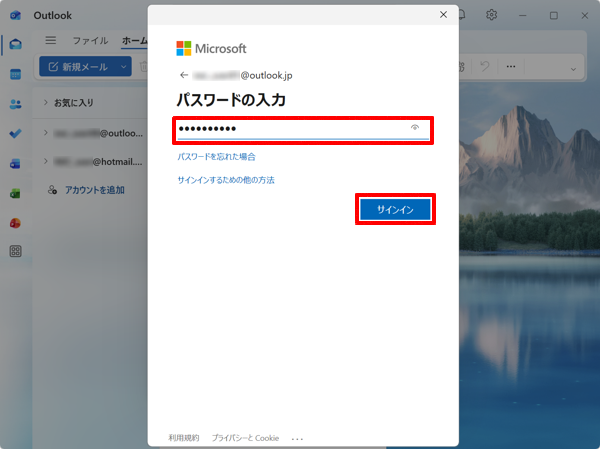Click the back arrow beside the email address

184,75
